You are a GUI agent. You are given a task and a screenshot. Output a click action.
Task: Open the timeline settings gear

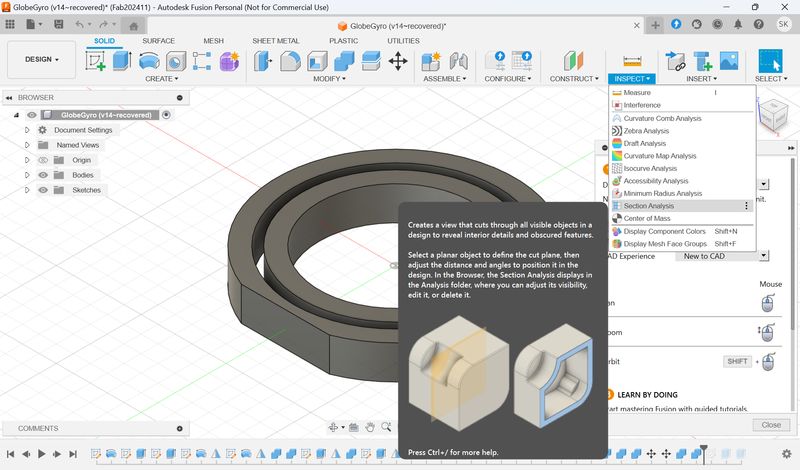[787, 454]
